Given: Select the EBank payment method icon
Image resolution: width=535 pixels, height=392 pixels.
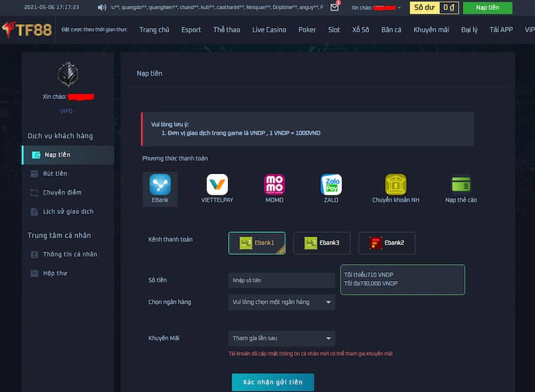Looking at the screenshot, I should 160,185.
